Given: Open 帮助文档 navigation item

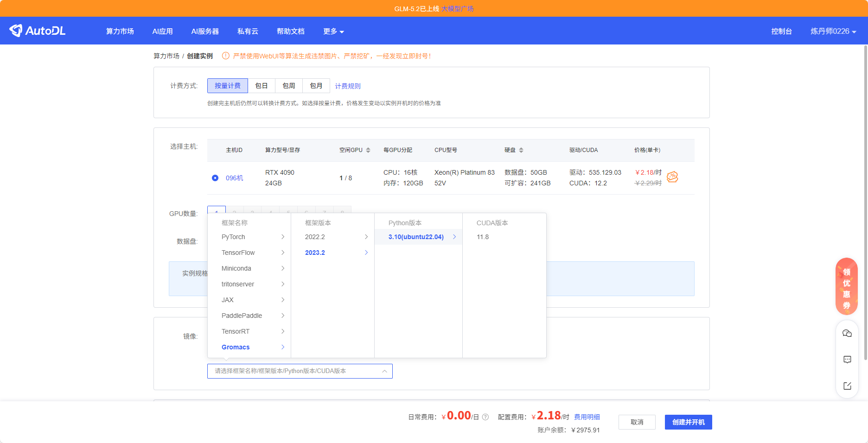Looking at the screenshot, I should (x=291, y=31).
